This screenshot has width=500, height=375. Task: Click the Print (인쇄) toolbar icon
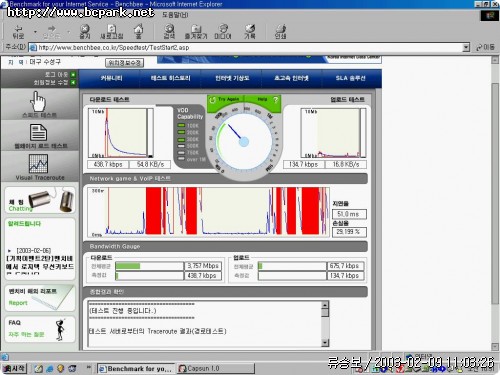[280, 32]
